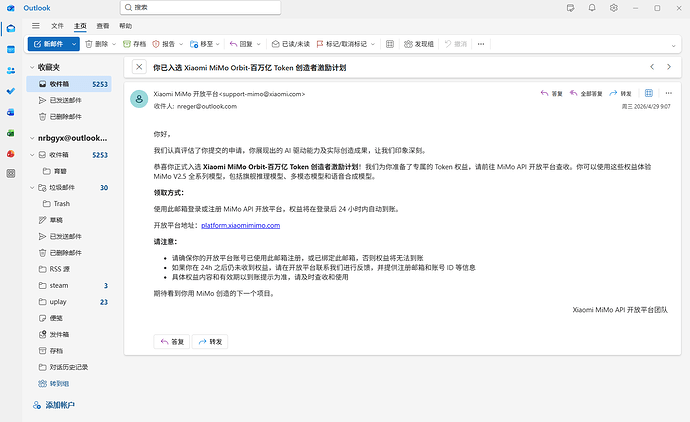Click the sender avatar icon

pyautogui.click(x=139, y=99)
